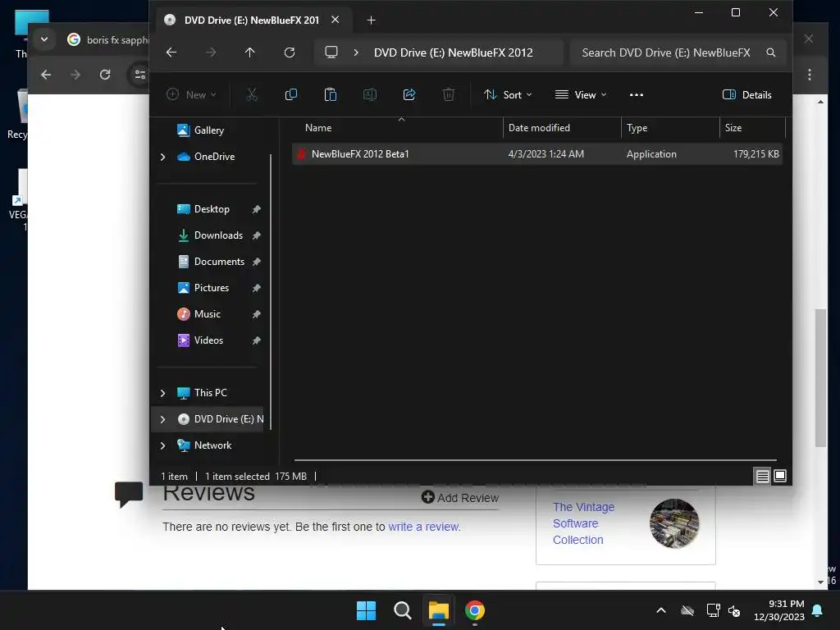Open Pictures in navigation pane
The height and width of the screenshot is (630, 840).
click(x=212, y=288)
